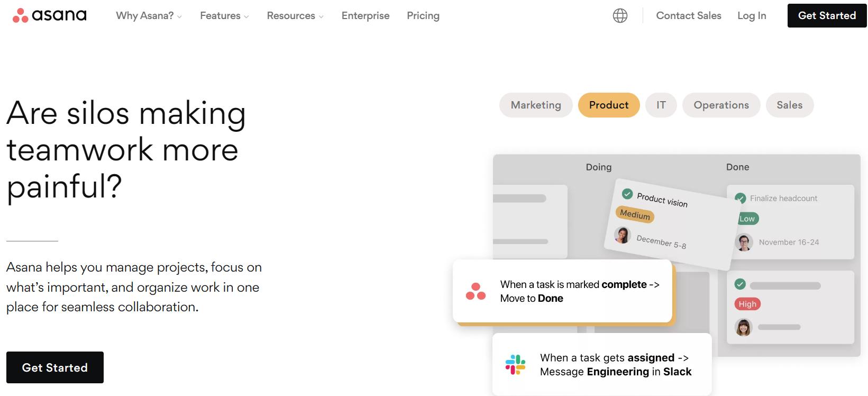868x396 pixels.
Task: Click the red High priority tag
Action: (747, 304)
